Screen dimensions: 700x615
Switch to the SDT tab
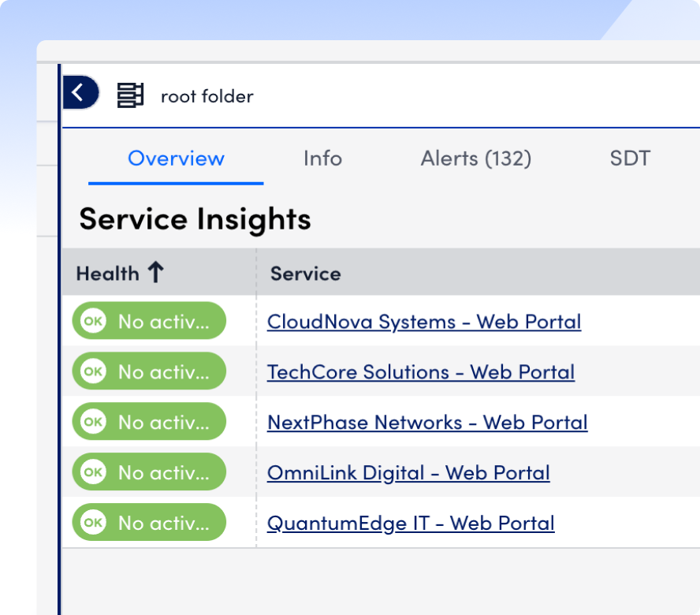click(x=629, y=158)
